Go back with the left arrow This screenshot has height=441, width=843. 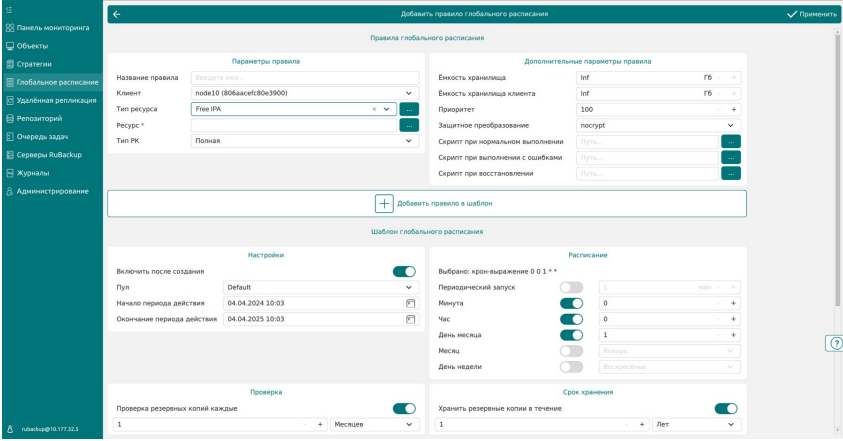click(117, 15)
